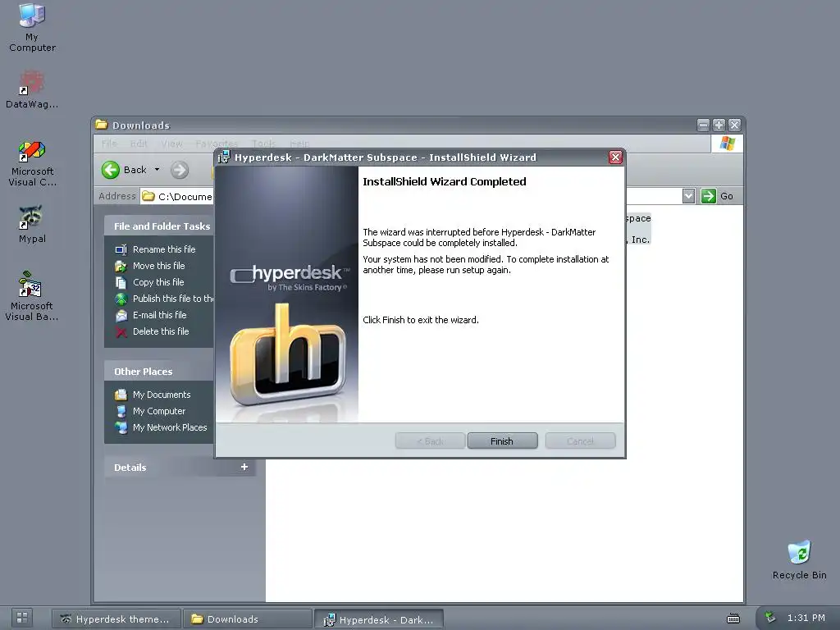Click the Windows flag logo in Downloads
840x630 pixels.
728,144
